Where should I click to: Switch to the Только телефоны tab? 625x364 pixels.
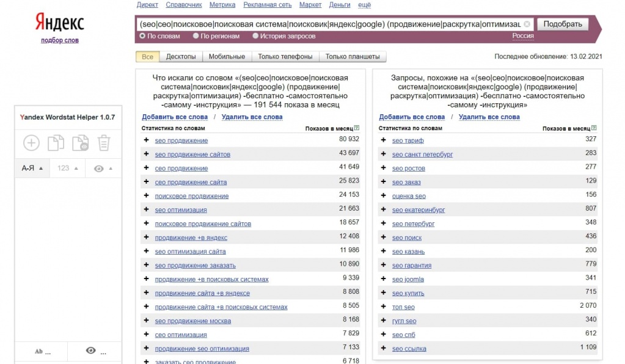tap(285, 57)
